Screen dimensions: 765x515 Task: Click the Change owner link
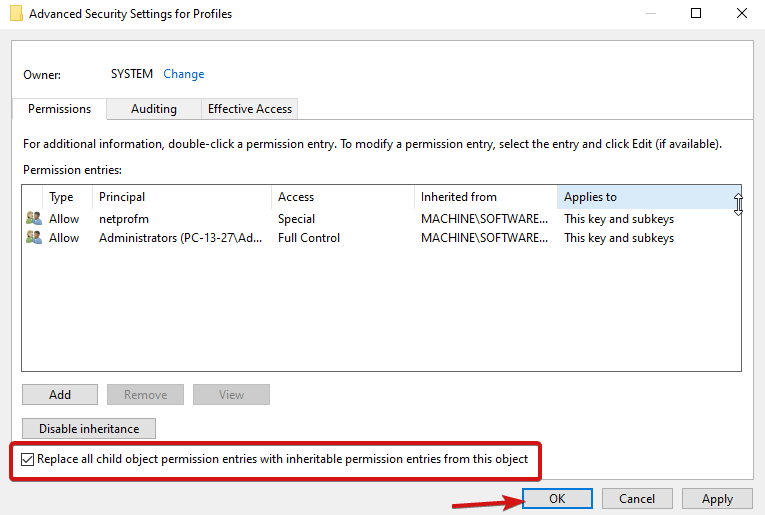click(x=183, y=74)
